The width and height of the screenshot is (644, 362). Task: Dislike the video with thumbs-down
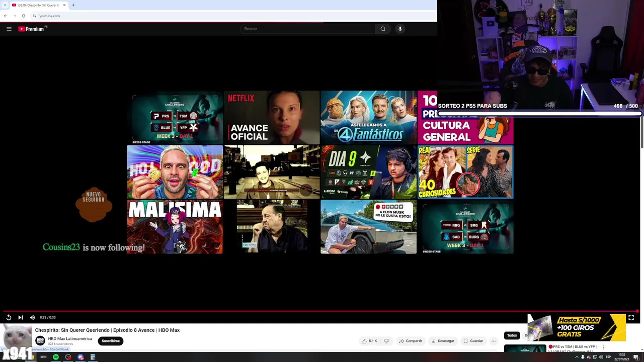[x=386, y=341]
